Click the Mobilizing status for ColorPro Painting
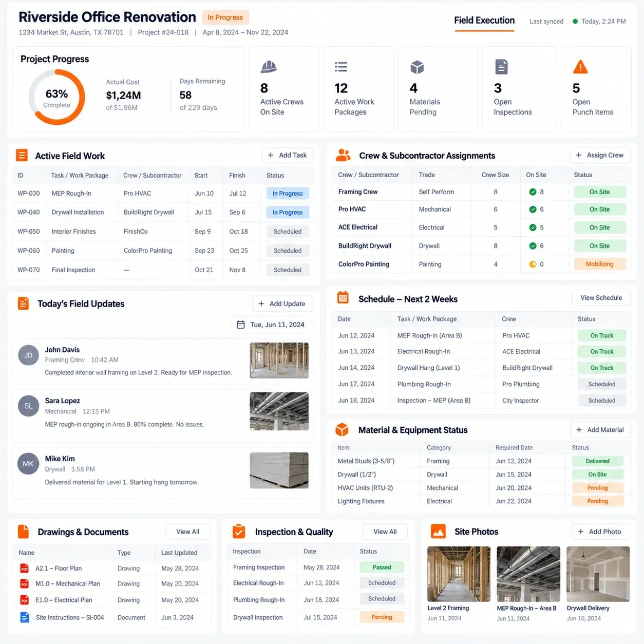Viewport: 644px width, 644px height. click(x=600, y=264)
